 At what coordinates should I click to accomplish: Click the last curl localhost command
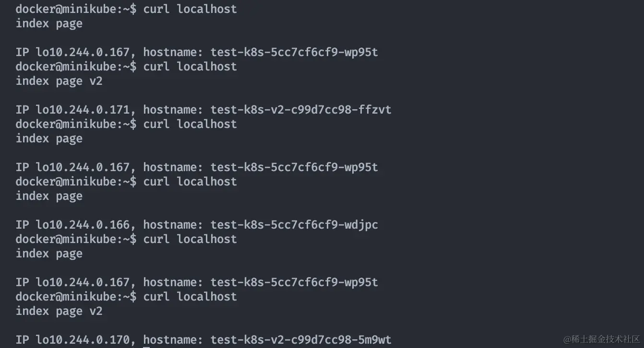(x=190, y=297)
